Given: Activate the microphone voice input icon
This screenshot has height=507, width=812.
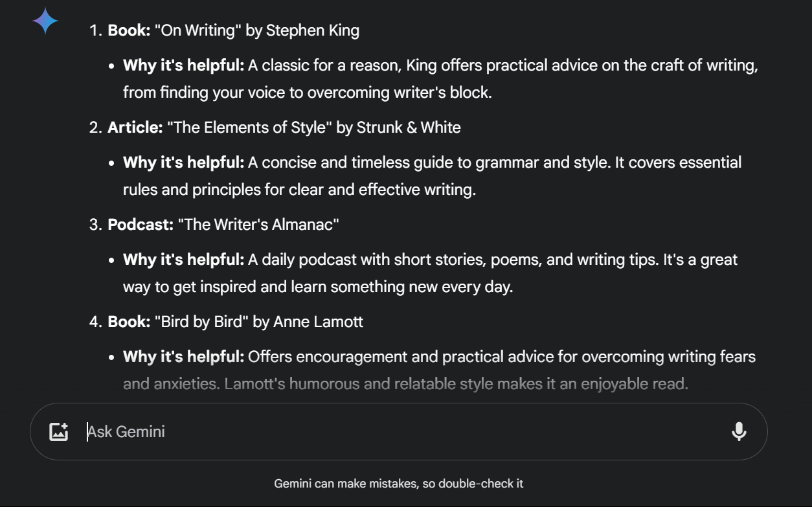Looking at the screenshot, I should coord(739,432).
